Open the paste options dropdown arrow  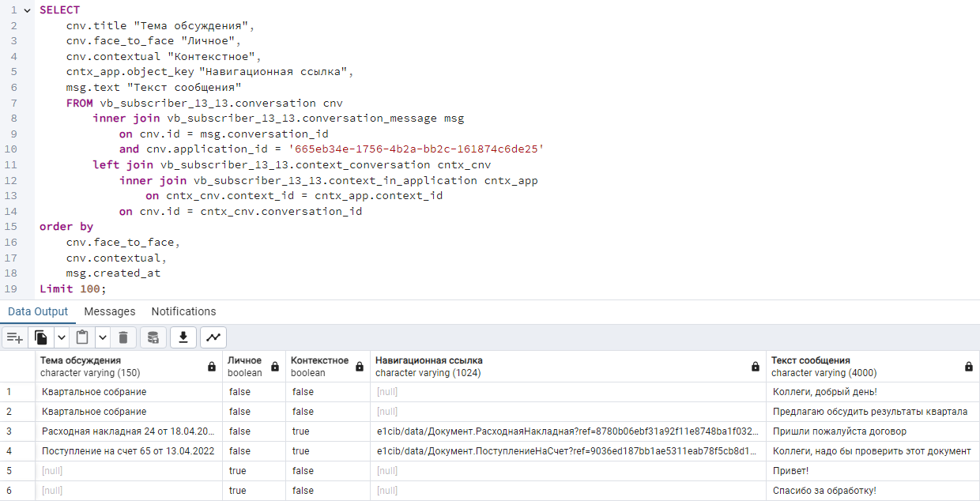102,337
